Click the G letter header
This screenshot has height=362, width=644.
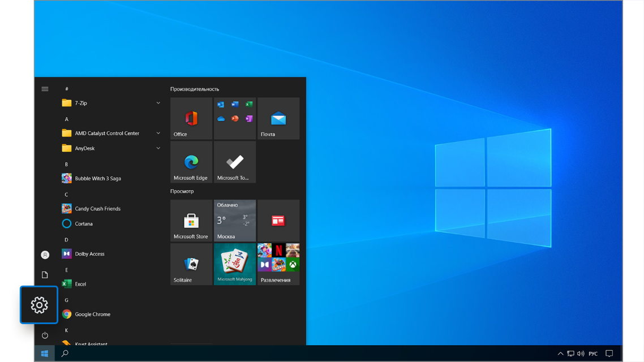point(67,300)
